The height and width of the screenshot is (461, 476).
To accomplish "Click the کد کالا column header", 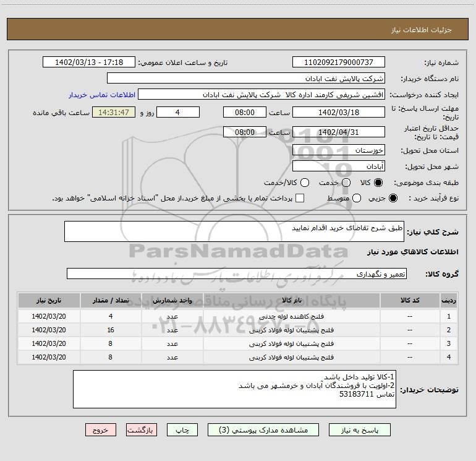I will pyautogui.click(x=410, y=300).
